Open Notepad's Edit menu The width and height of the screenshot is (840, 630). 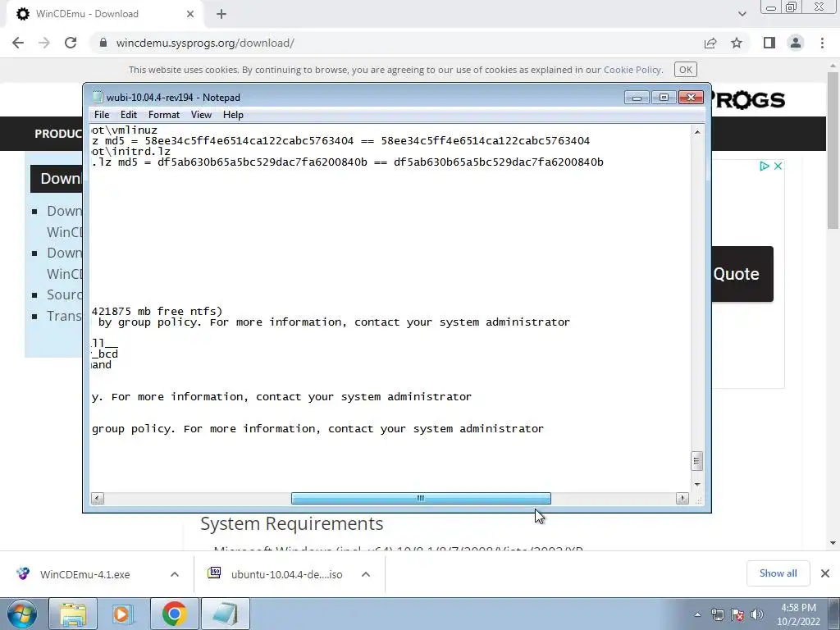tap(129, 115)
